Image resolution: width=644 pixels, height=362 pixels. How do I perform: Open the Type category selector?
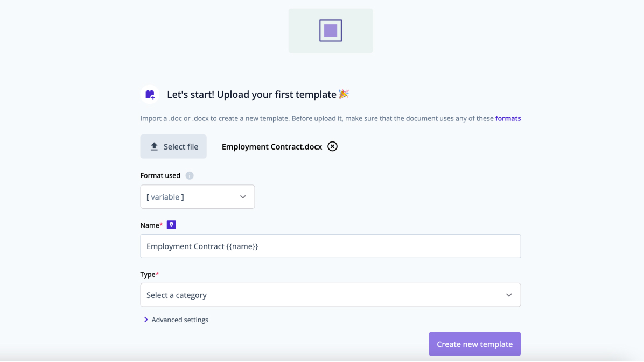click(330, 295)
